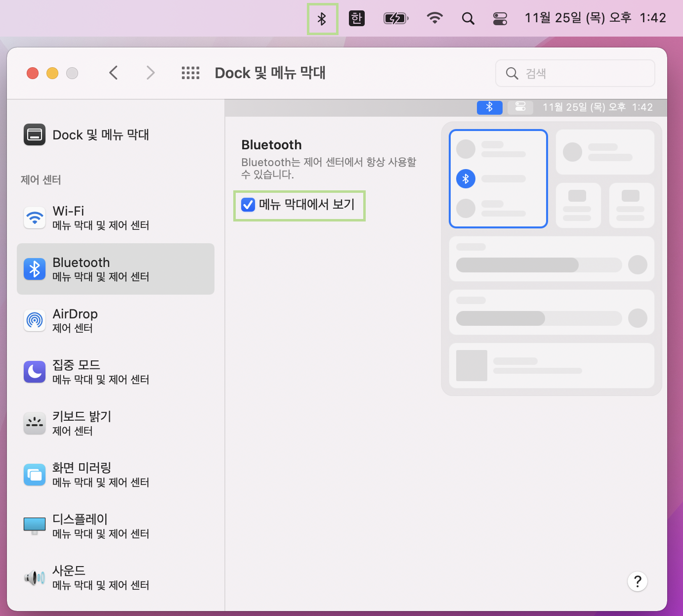
Task: Click the Bluetooth circle in the Control Center preview
Action: pyautogui.click(x=466, y=178)
